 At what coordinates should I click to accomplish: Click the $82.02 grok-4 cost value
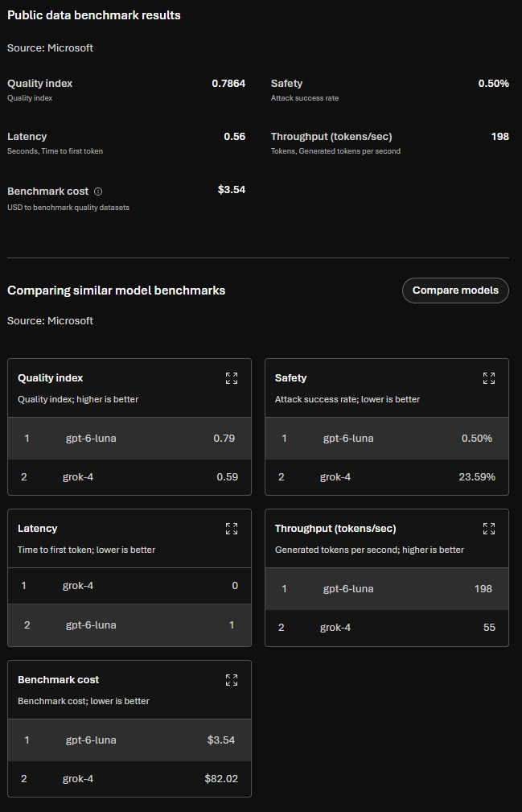click(x=221, y=779)
